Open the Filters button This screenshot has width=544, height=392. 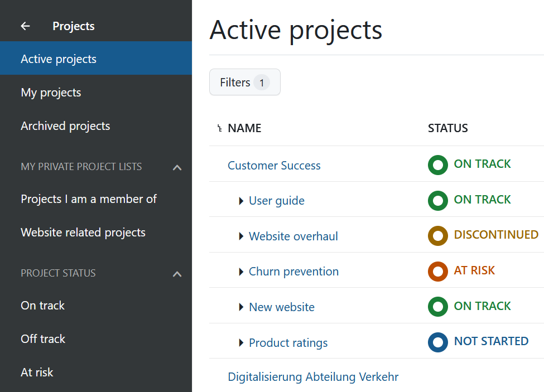click(x=244, y=83)
